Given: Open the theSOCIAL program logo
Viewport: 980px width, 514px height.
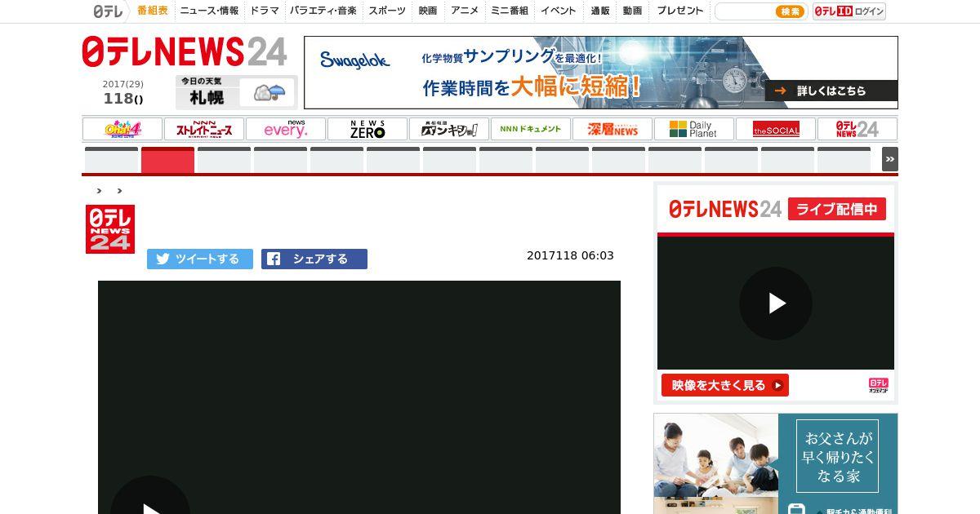Looking at the screenshot, I should [x=776, y=129].
